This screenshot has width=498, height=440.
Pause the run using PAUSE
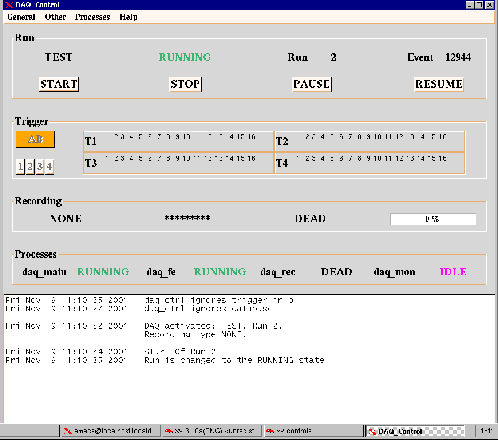312,84
